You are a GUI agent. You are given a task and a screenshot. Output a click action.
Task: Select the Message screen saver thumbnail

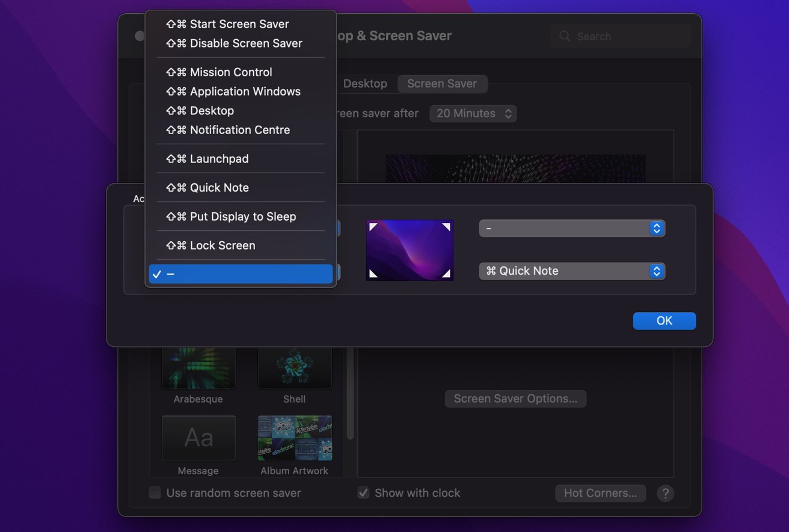[198, 438]
